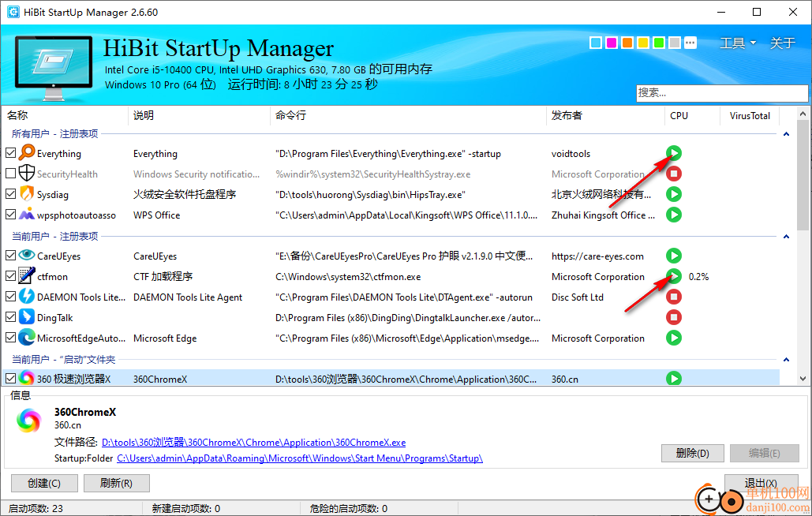Sort by the 说明 column header
Viewport: 812px width, 516px height.
[199, 115]
